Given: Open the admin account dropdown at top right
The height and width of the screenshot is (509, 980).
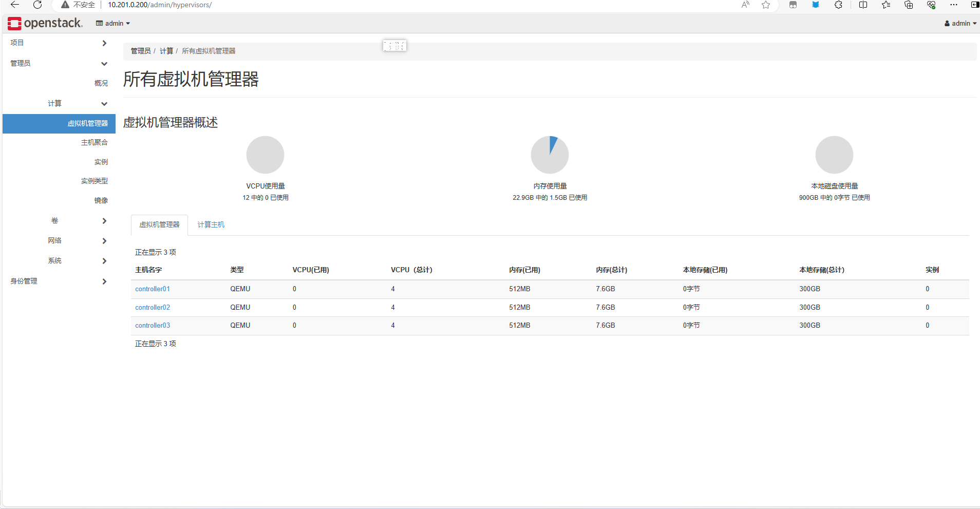Looking at the screenshot, I should (959, 23).
